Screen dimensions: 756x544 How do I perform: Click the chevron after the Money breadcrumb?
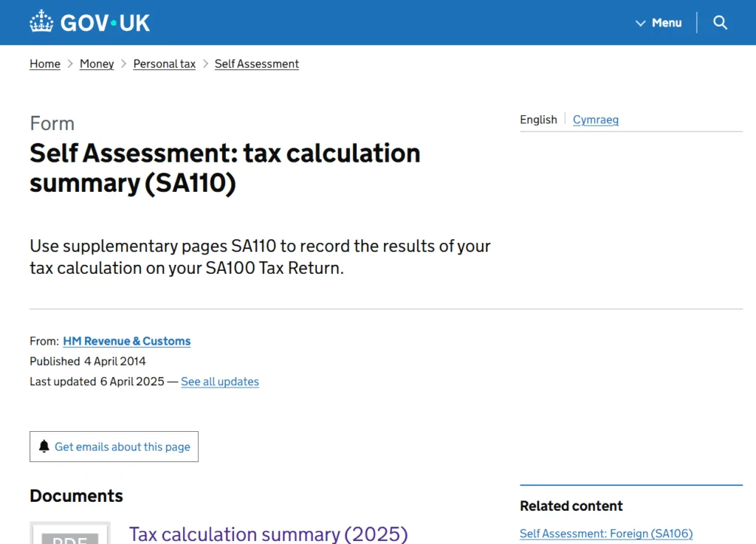pyautogui.click(x=123, y=64)
